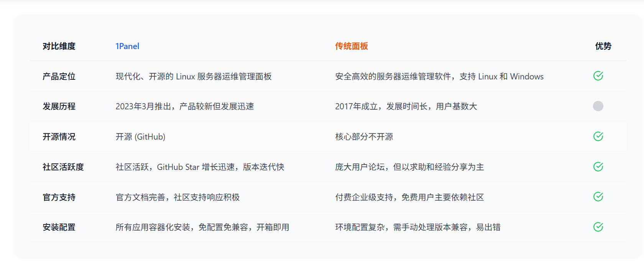Click the cell 官方文档完善，社区支持响应积极
Image resolution: width=644 pixels, height=267 pixels.
(177, 197)
